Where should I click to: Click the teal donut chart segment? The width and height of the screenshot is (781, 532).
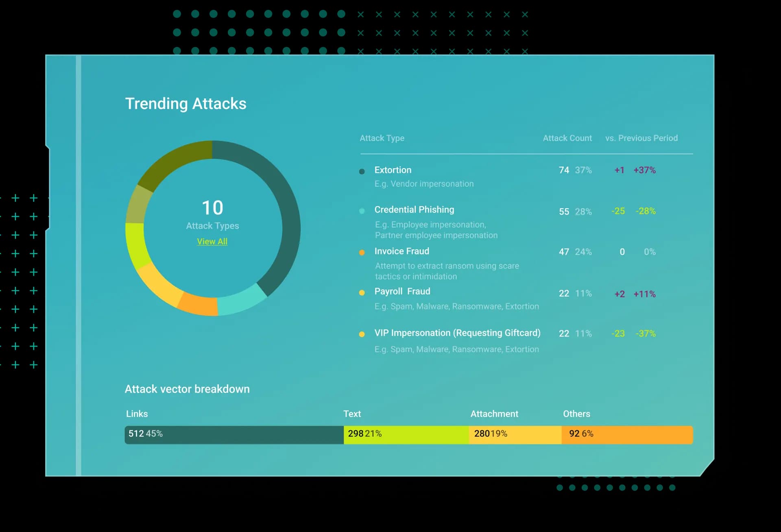point(241,302)
